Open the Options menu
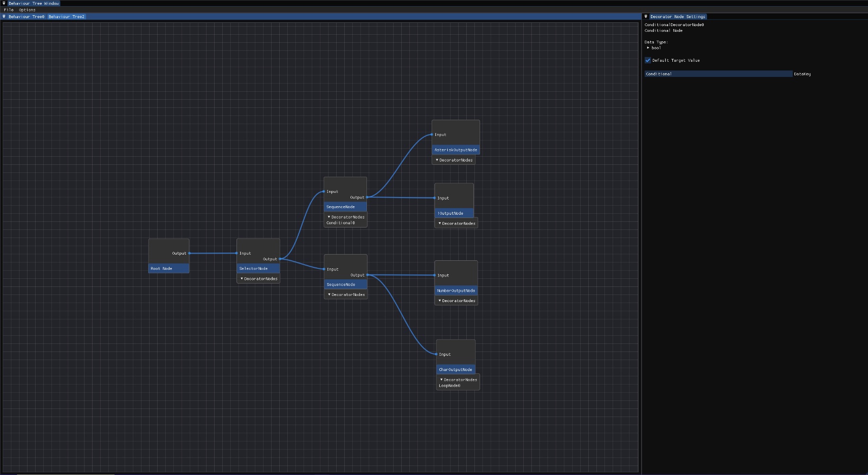868x475 pixels. tap(27, 10)
